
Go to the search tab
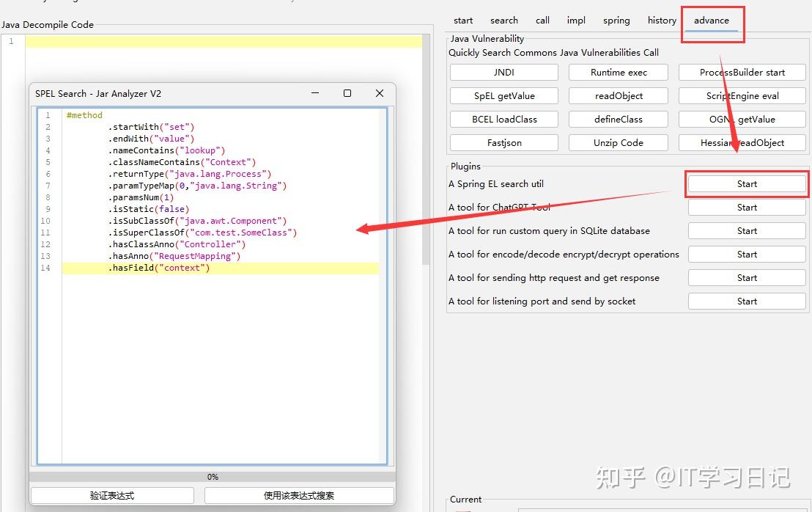click(x=504, y=21)
